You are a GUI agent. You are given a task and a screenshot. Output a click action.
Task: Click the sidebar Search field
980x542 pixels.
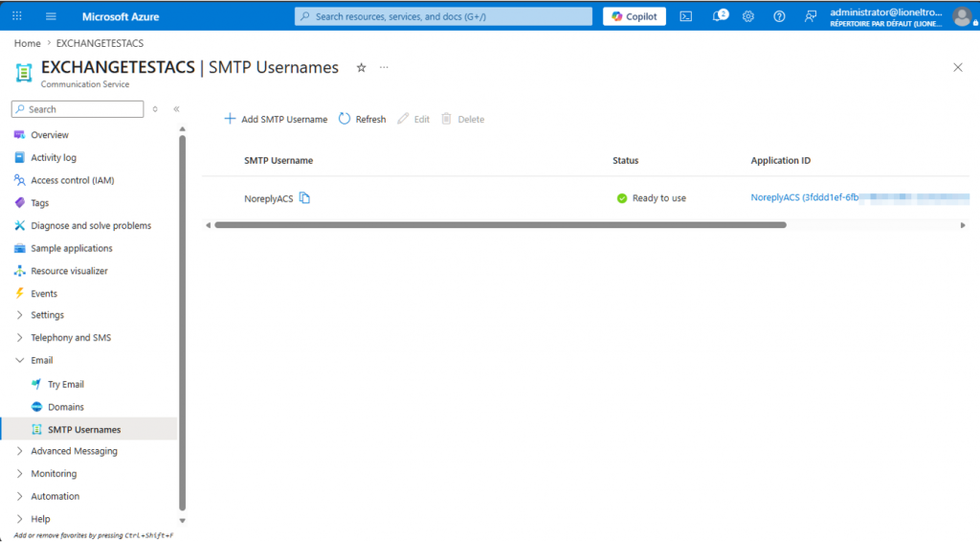pyautogui.click(x=78, y=109)
